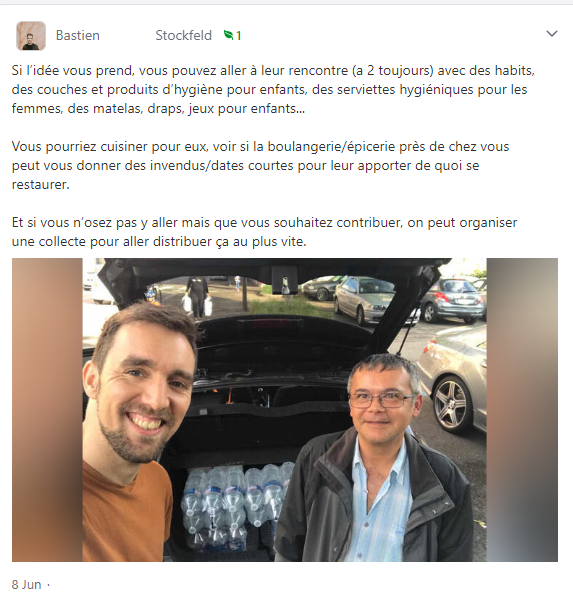This screenshot has height=602, width=573.
Task: Click the 8 Jun timestamp
Action: click(x=26, y=584)
